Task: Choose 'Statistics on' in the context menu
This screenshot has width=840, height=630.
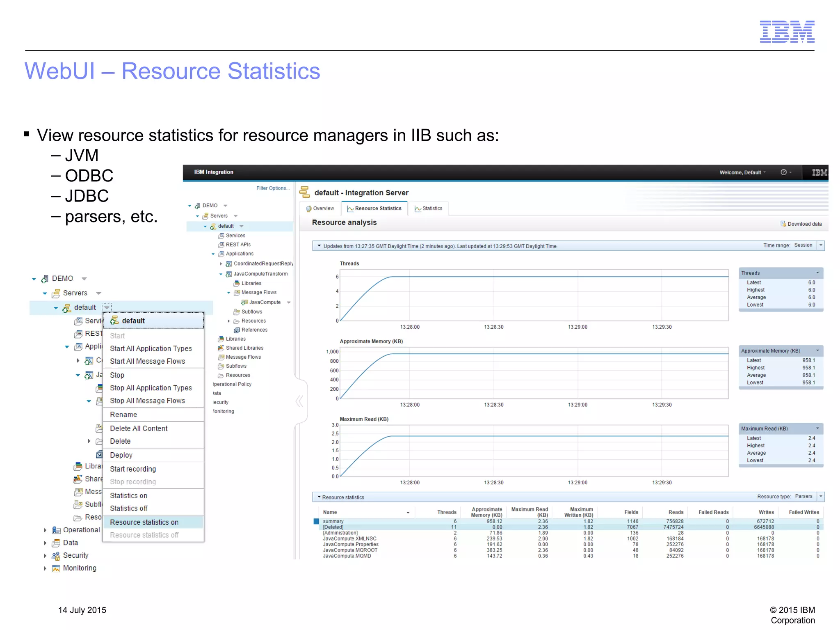Action: pos(153,495)
